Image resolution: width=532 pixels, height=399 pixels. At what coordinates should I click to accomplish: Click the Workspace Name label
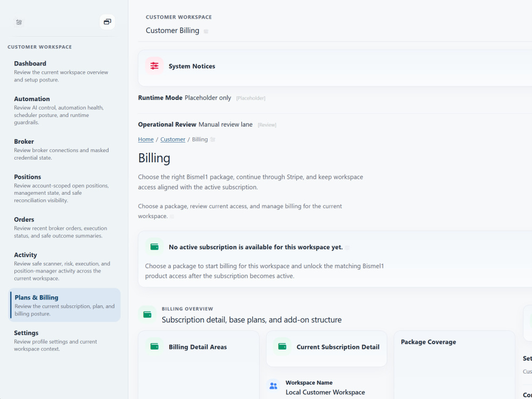click(x=309, y=383)
